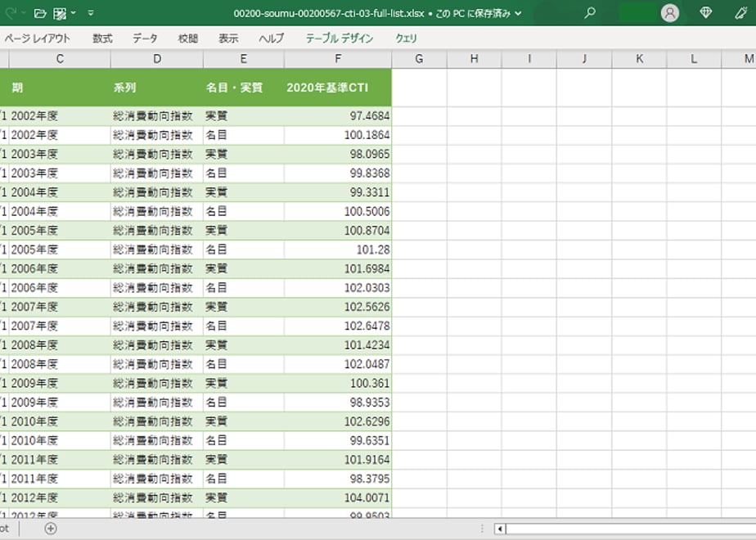The height and width of the screenshot is (540, 756).
Task: Select the cell with value 100.8704
Action: [x=338, y=231]
